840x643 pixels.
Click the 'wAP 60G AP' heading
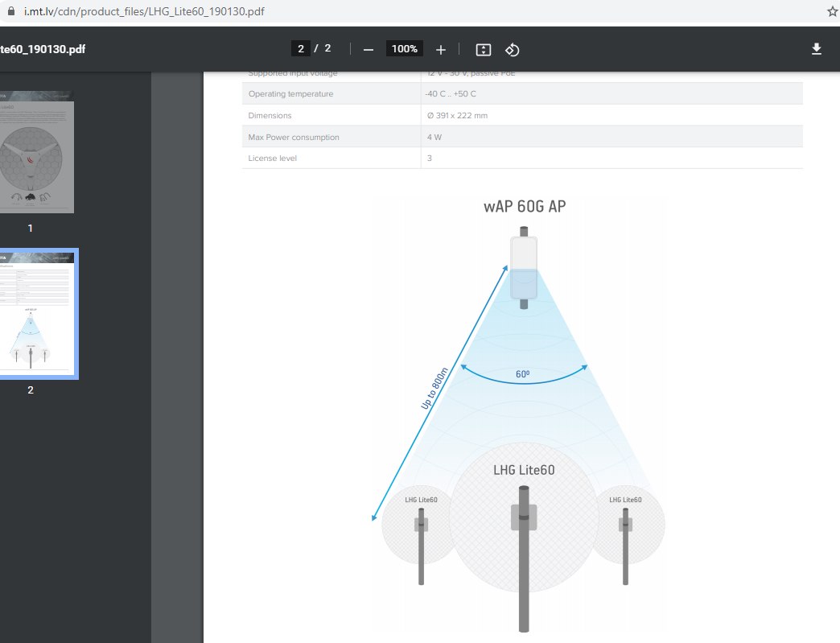(x=525, y=206)
